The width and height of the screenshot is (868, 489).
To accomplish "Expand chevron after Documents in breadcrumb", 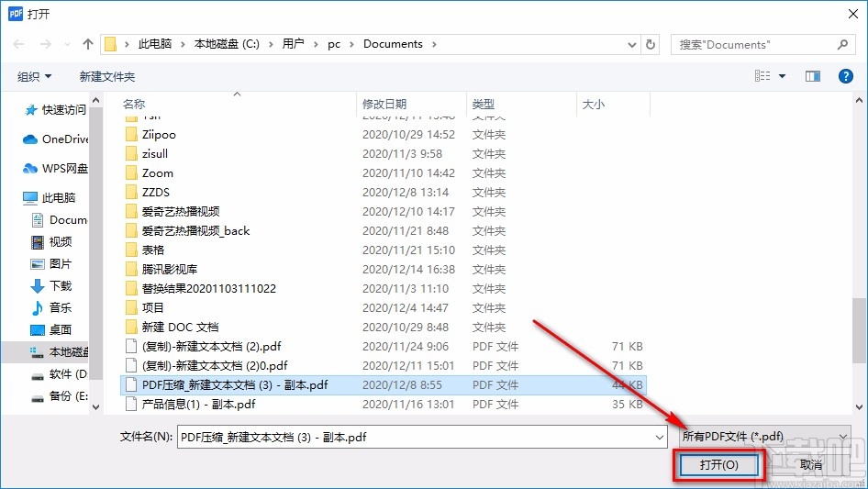I will tap(434, 44).
